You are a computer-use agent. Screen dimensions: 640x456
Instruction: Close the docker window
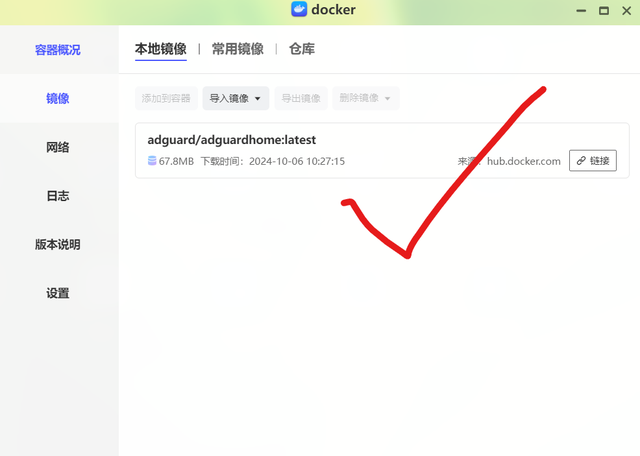coord(627,11)
